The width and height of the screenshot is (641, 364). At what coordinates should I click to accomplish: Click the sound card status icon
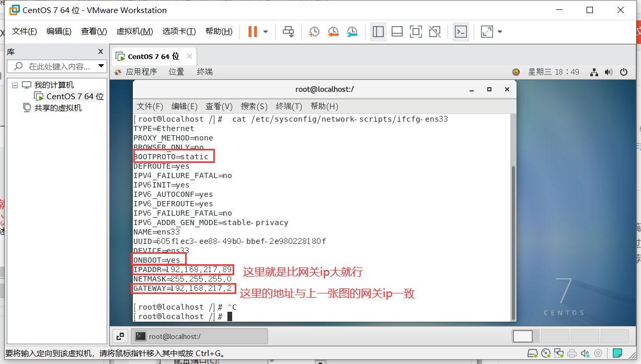[x=585, y=353]
